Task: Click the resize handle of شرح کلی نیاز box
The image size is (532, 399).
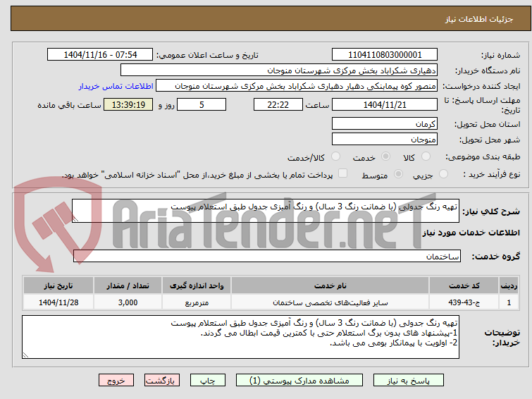Action: [75, 219]
